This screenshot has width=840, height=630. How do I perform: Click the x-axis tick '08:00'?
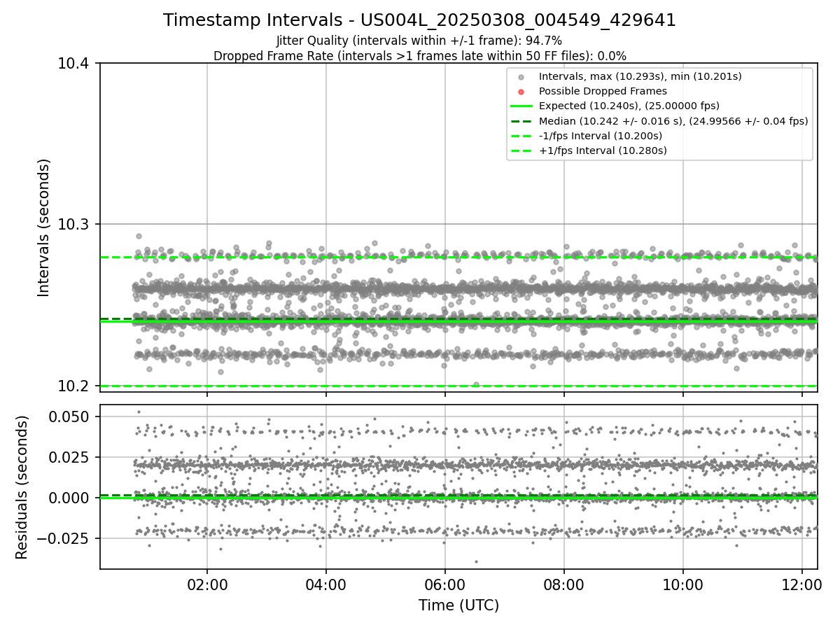pos(564,584)
